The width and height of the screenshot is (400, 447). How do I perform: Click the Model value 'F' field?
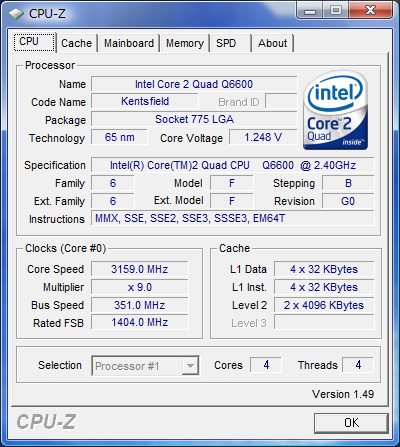232,183
